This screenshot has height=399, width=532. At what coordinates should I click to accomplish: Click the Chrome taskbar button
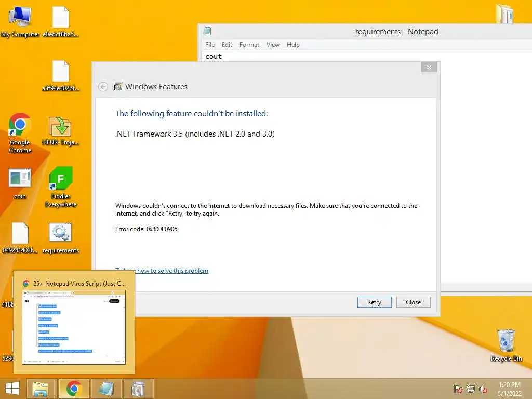(74, 389)
